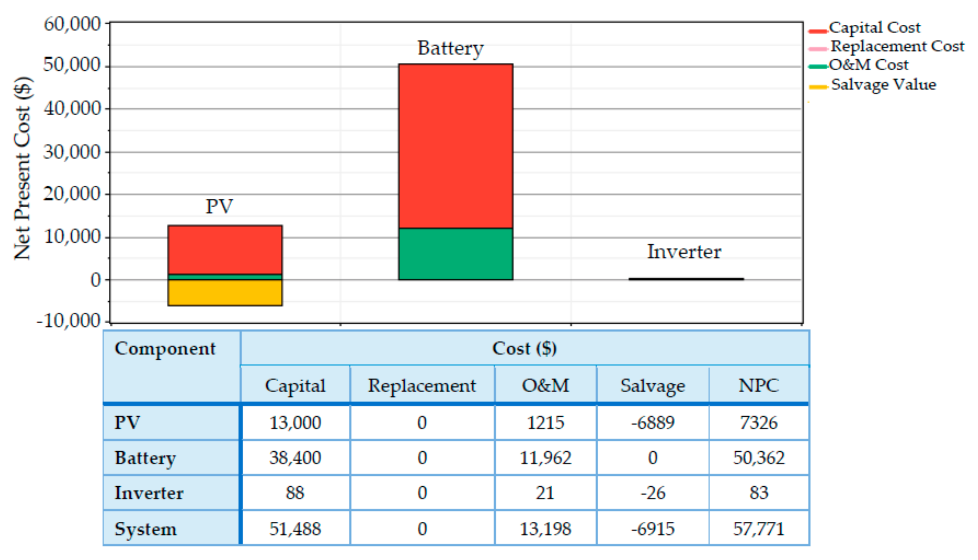Select the Replacement column header
978x560 pixels.
(x=422, y=385)
